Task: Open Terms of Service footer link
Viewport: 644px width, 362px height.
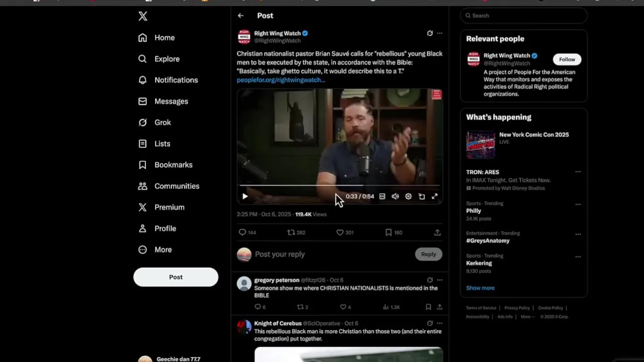Action: 481,308
